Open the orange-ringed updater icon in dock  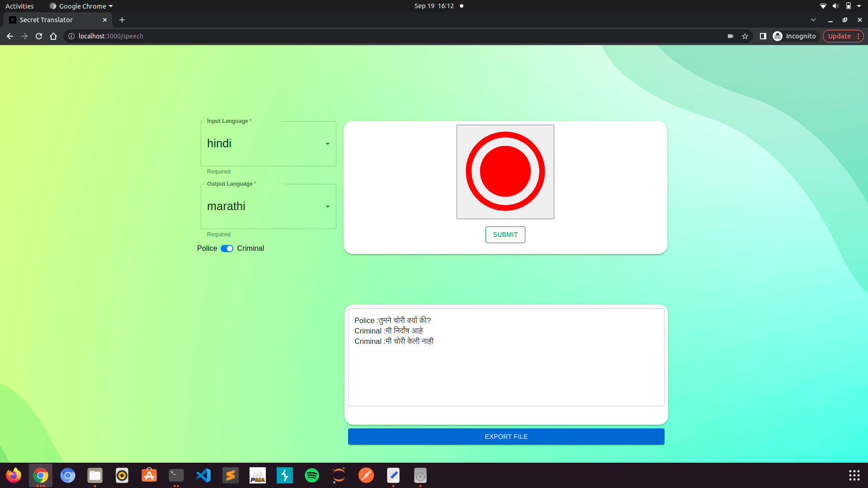339,475
